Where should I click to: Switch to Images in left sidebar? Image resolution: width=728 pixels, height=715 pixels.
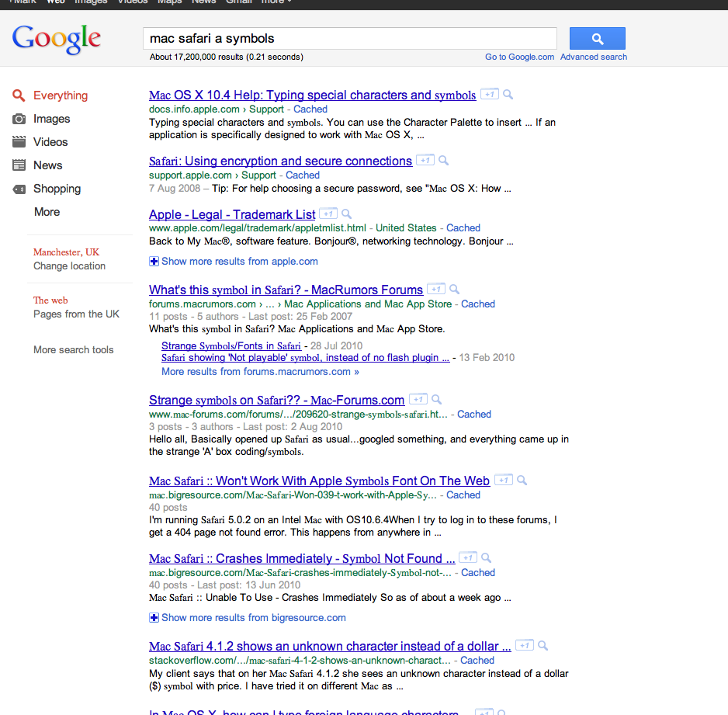point(51,119)
